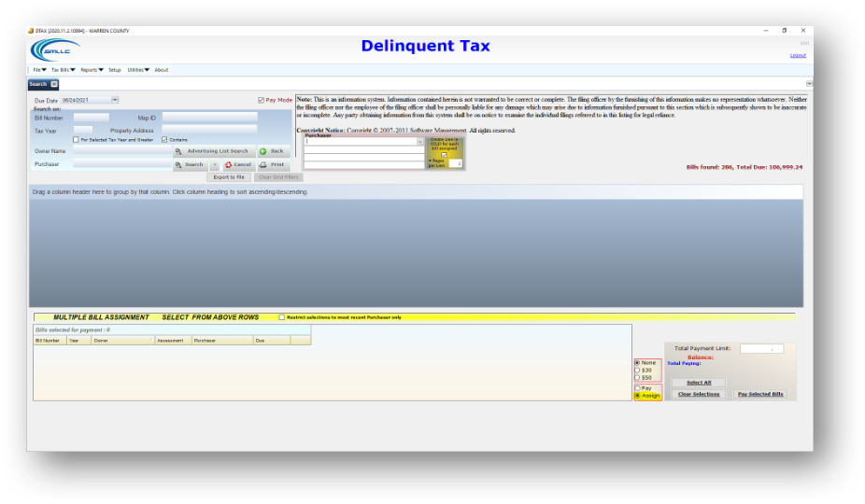Open the Due Date dropdown calendar

[x=115, y=100]
